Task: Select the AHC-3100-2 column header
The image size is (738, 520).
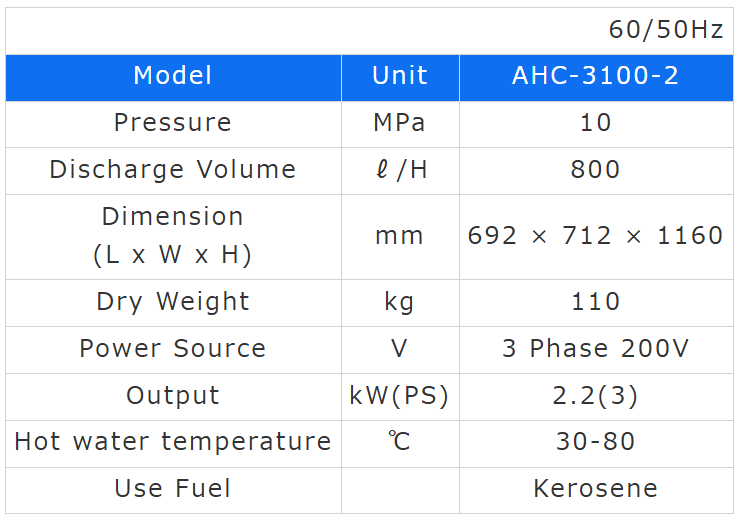Action: click(x=595, y=76)
